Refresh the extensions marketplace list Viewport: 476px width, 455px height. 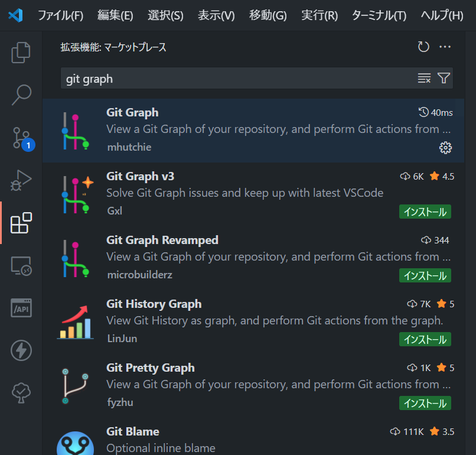(423, 47)
